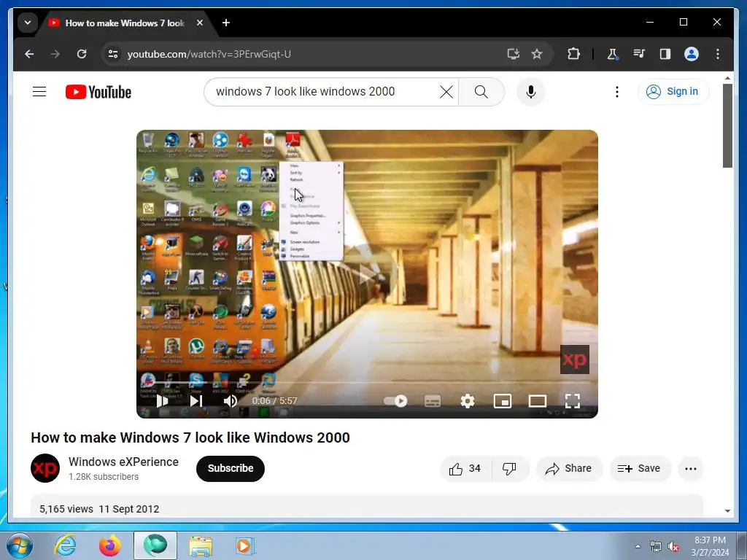Launch Firefox from taskbar
The image size is (747, 560).
(109, 545)
